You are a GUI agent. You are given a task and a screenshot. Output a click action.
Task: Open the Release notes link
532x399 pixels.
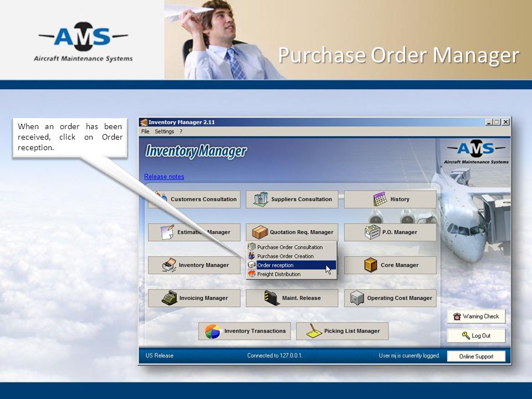pos(164,176)
